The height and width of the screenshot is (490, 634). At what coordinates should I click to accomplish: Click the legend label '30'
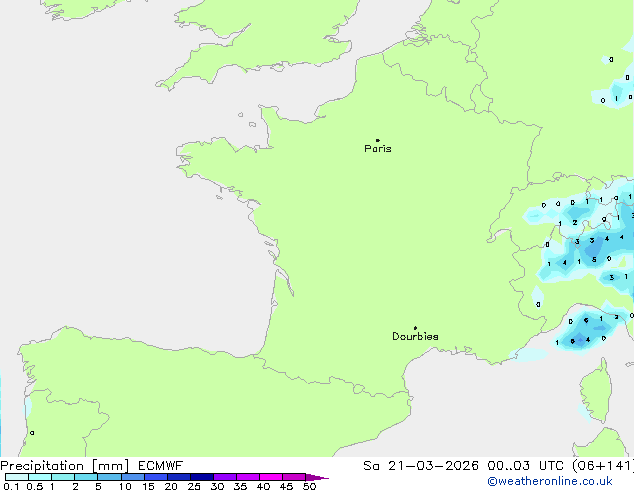click(x=217, y=486)
